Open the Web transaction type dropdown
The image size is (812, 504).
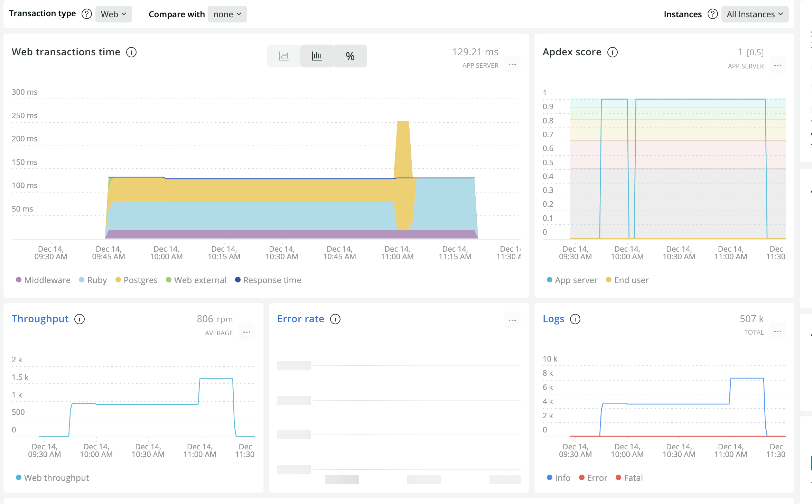(x=113, y=14)
